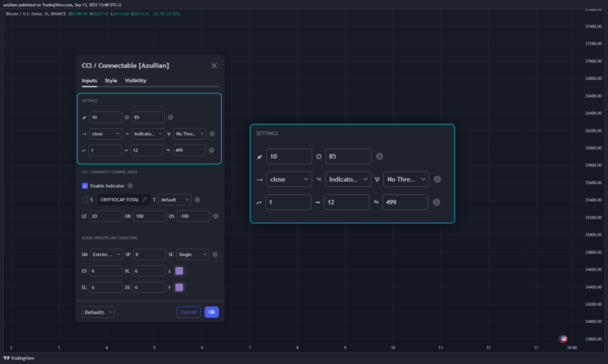The height and width of the screenshot is (364, 608).
Task: Open the up-arrow purple color swatch
Action: point(179,287)
